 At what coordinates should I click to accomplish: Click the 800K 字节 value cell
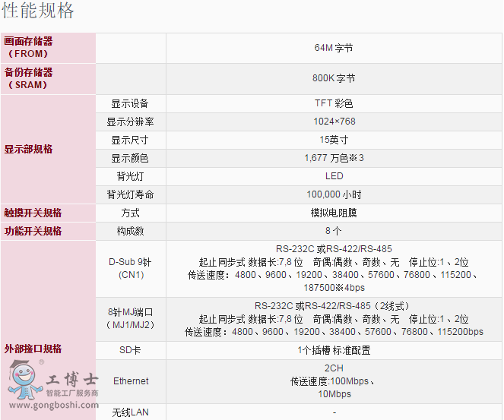tap(334, 78)
